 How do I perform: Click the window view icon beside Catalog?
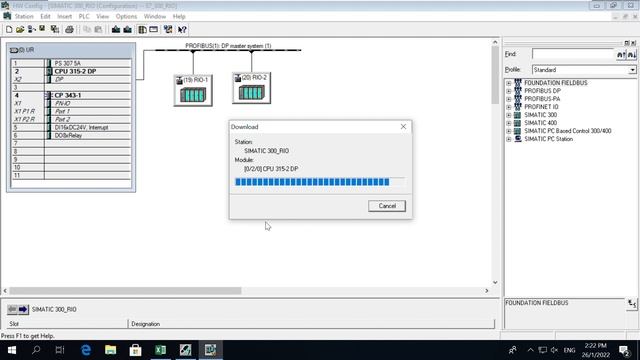click(153, 29)
